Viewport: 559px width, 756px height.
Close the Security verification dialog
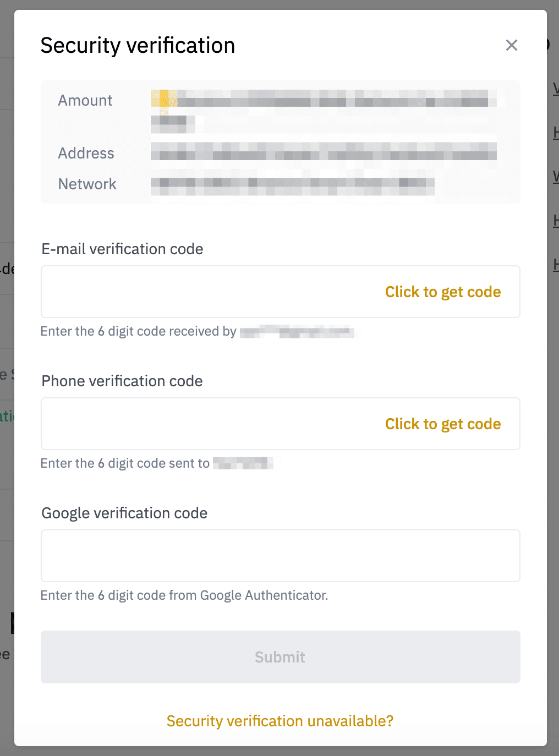pos(512,45)
